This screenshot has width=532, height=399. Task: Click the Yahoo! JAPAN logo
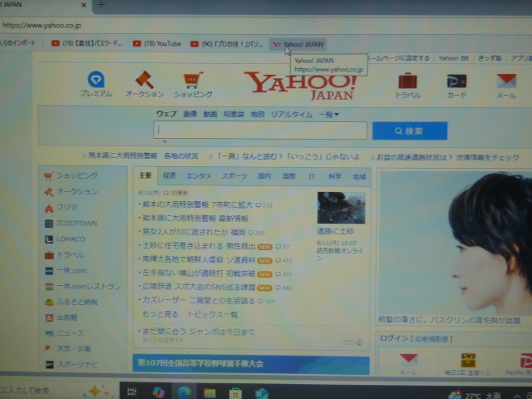tap(299, 85)
